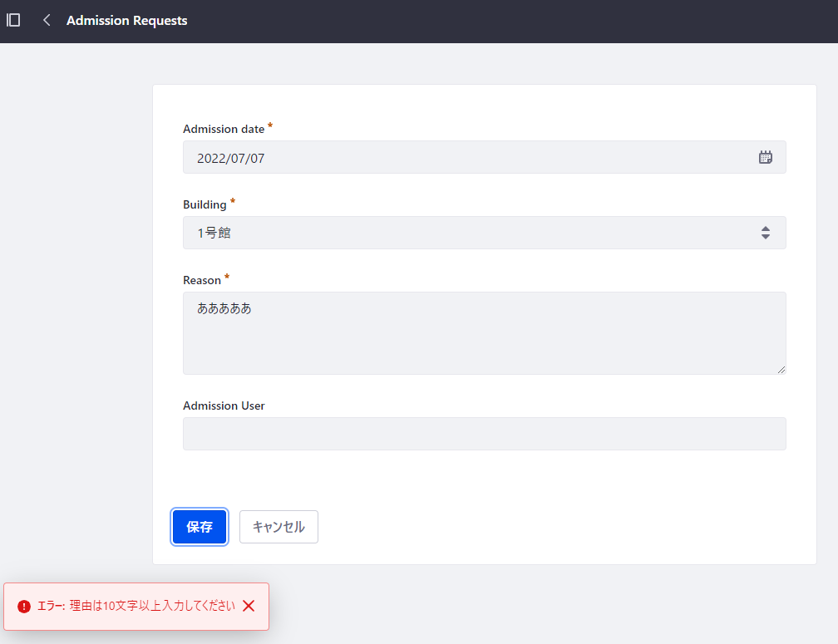Click the Building field label
This screenshot has height=644, width=838.
[x=205, y=204]
